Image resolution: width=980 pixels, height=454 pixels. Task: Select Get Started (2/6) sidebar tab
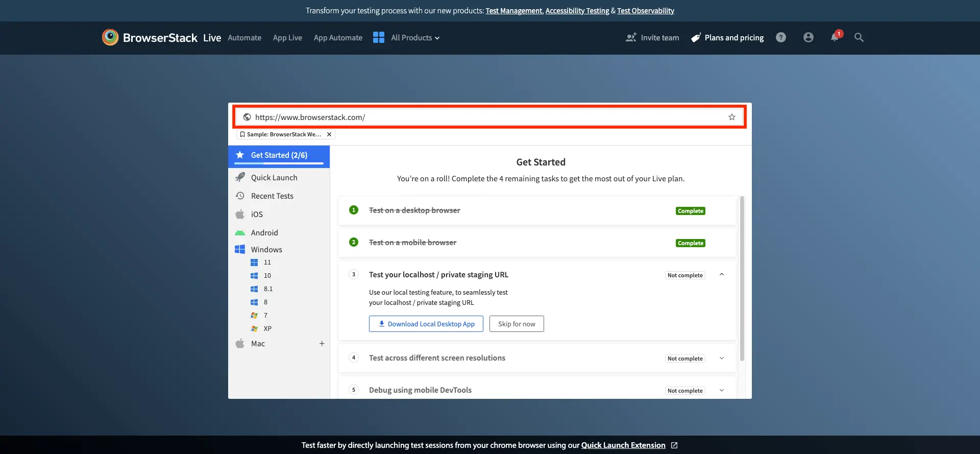pyautogui.click(x=279, y=156)
